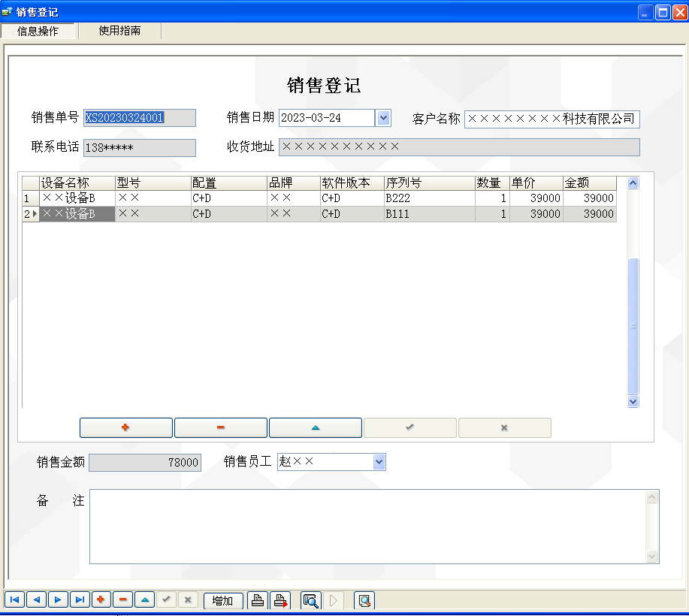This screenshot has height=616, width=689.
Task: Click the 销售单号 input field
Action: click(139, 118)
